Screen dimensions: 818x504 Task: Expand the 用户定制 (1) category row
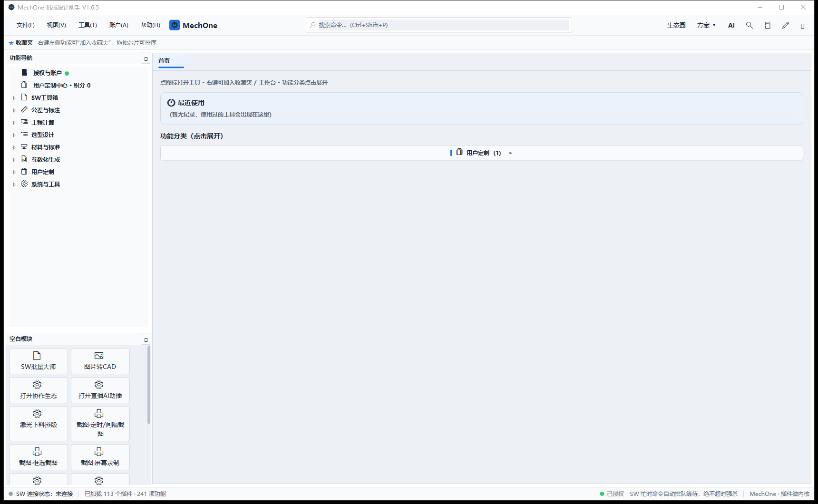[481, 153]
